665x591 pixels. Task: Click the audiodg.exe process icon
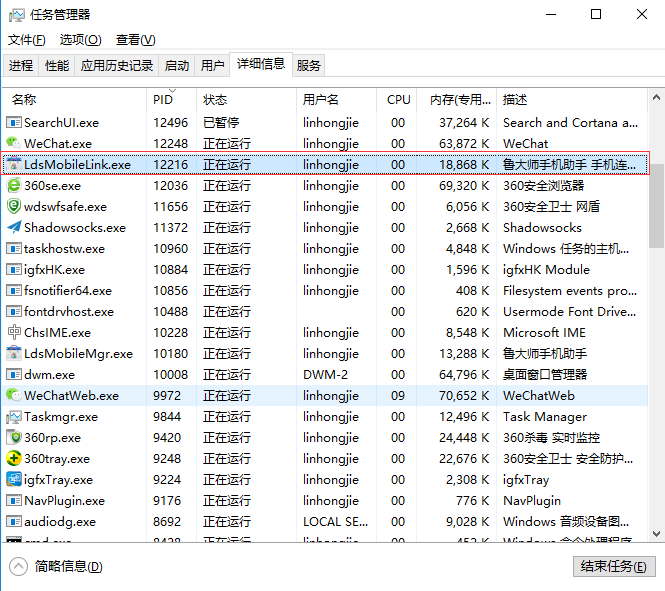(x=14, y=521)
